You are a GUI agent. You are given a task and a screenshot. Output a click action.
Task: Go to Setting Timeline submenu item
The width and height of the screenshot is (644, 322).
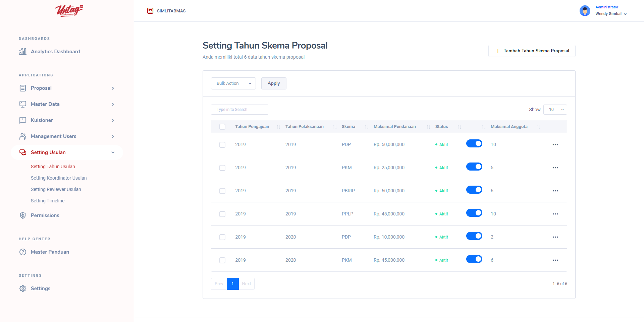[48, 201]
